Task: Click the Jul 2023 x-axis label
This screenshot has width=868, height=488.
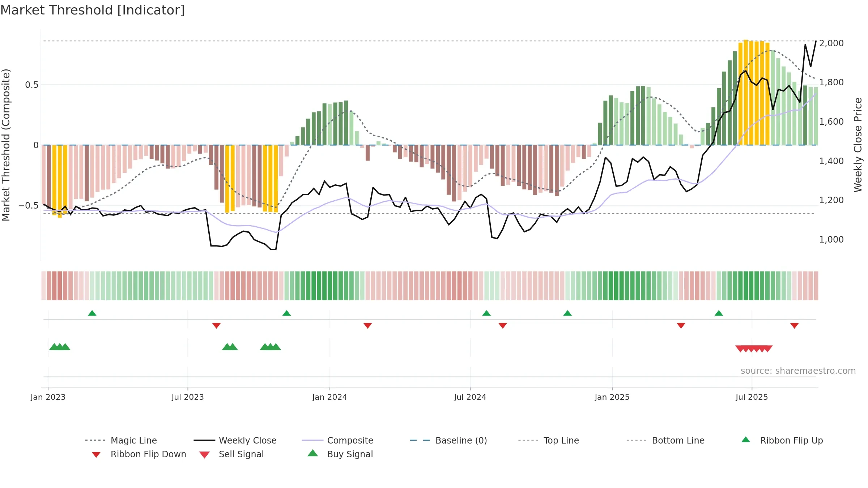Action: point(188,397)
